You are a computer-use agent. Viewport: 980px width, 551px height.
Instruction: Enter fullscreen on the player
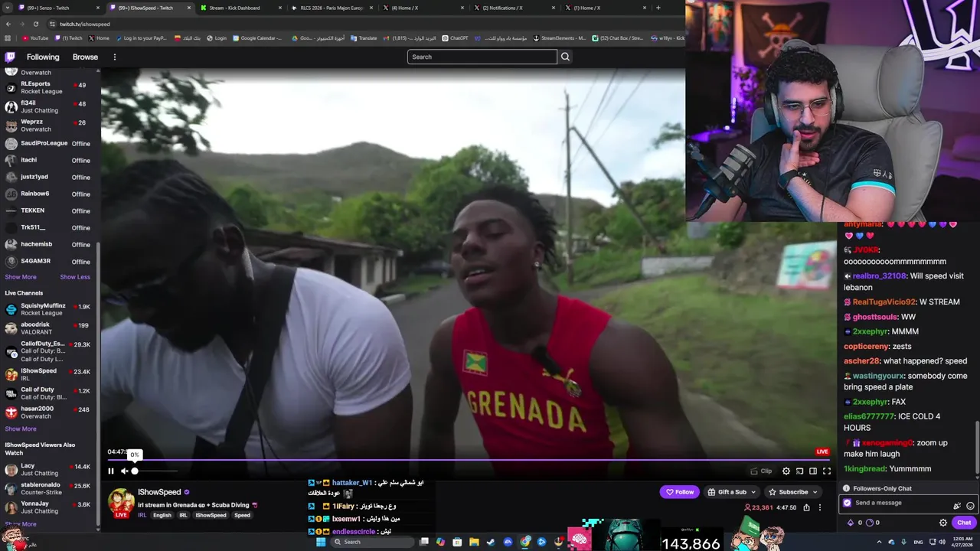pos(827,471)
